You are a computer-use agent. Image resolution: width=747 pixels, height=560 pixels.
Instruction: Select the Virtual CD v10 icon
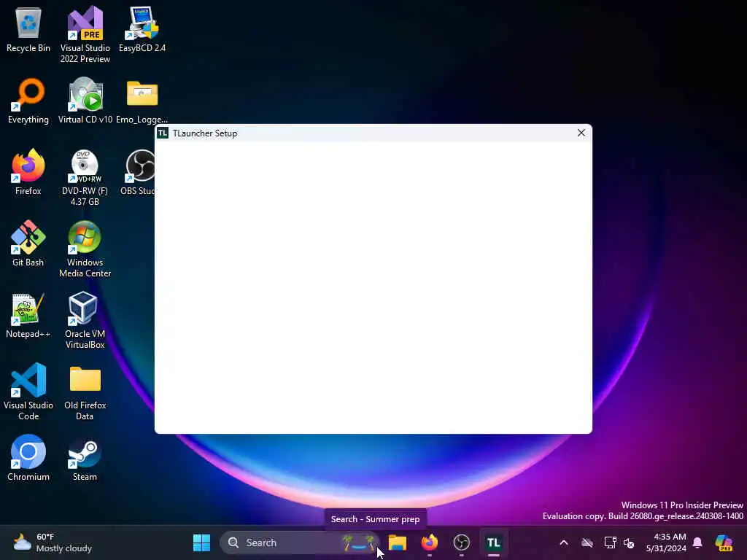[x=85, y=101]
